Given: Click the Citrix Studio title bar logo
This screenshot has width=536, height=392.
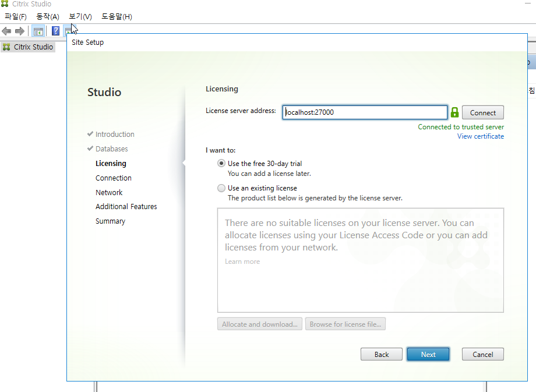Looking at the screenshot, I should (x=5, y=3).
